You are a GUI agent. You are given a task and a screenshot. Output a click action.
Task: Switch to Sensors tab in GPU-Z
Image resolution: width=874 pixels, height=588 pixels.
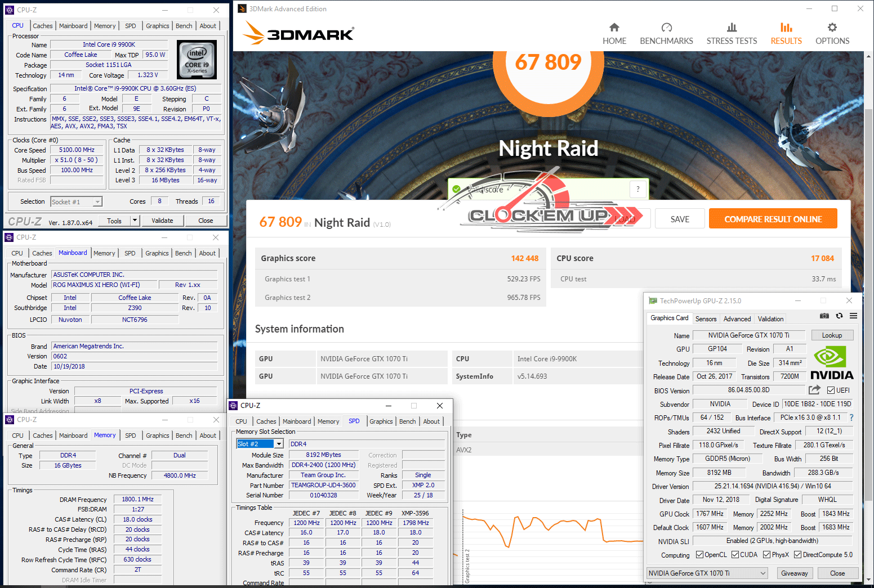tap(706, 319)
